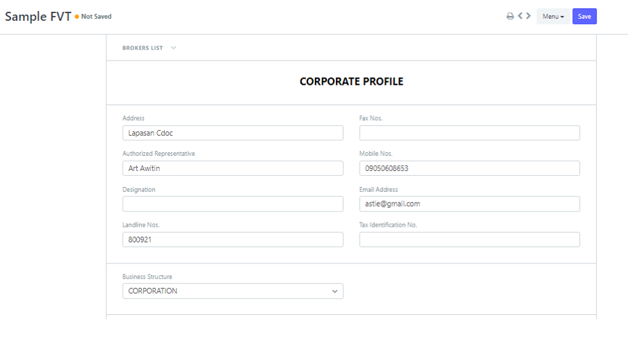
Task: Click the empty Designation field
Action: [232, 204]
